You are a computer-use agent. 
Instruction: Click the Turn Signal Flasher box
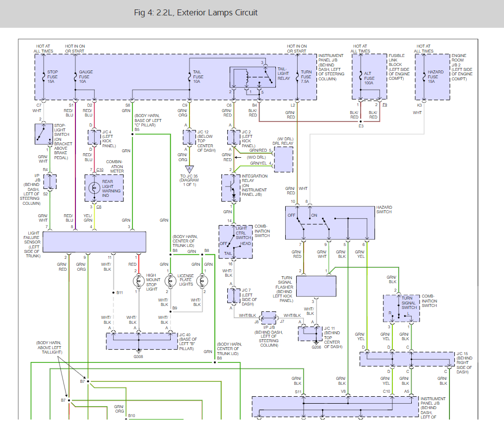(316, 286)
